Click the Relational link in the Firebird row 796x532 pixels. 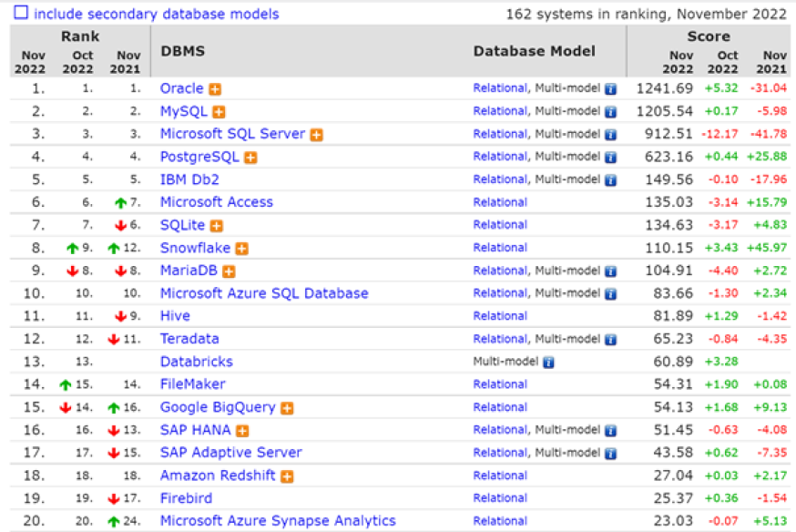coord(500,498)
